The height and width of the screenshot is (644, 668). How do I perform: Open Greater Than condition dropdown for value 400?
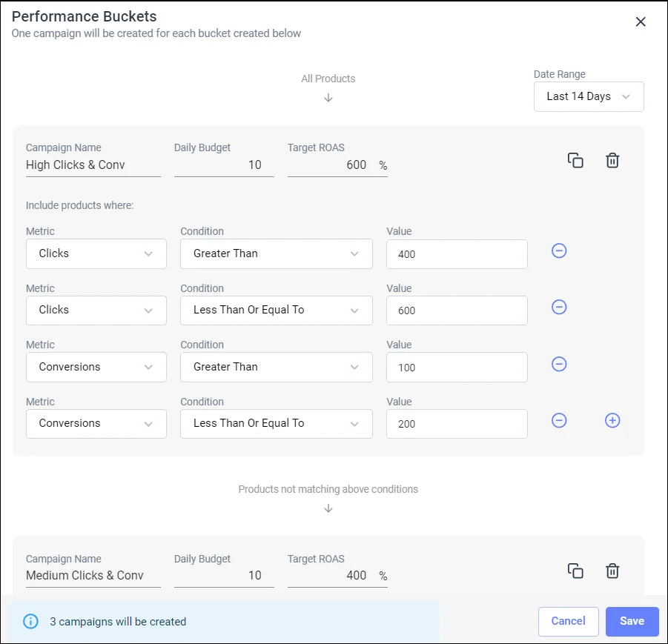tap(276, 253)
